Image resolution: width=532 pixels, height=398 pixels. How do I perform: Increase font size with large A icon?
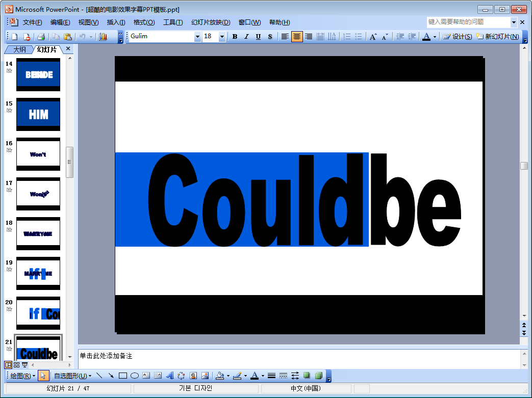(373, 37)
